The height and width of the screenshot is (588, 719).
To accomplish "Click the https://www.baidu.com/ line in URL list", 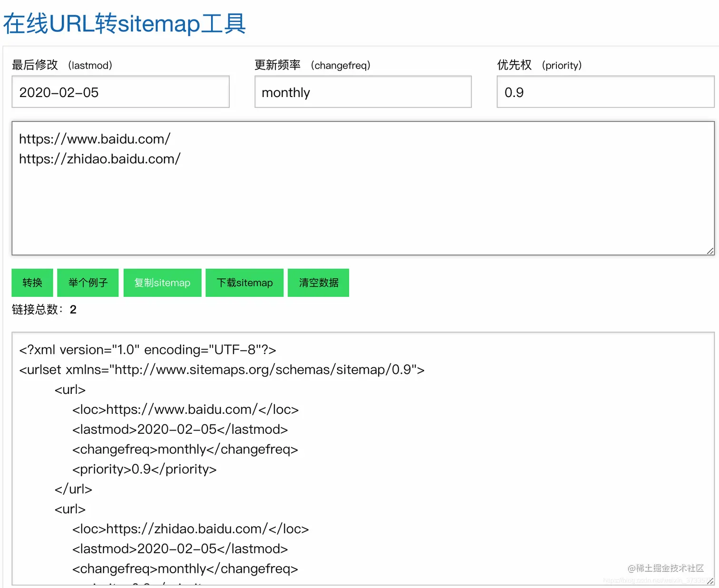I will click(x=95, y=139).
